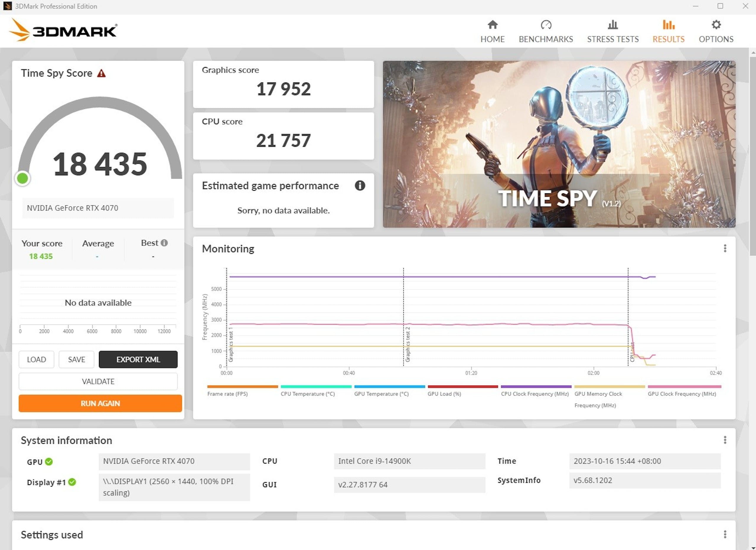
Task: Click the GPU field NVIDIA GeForce RTX 4070
Action: (174, 461)
